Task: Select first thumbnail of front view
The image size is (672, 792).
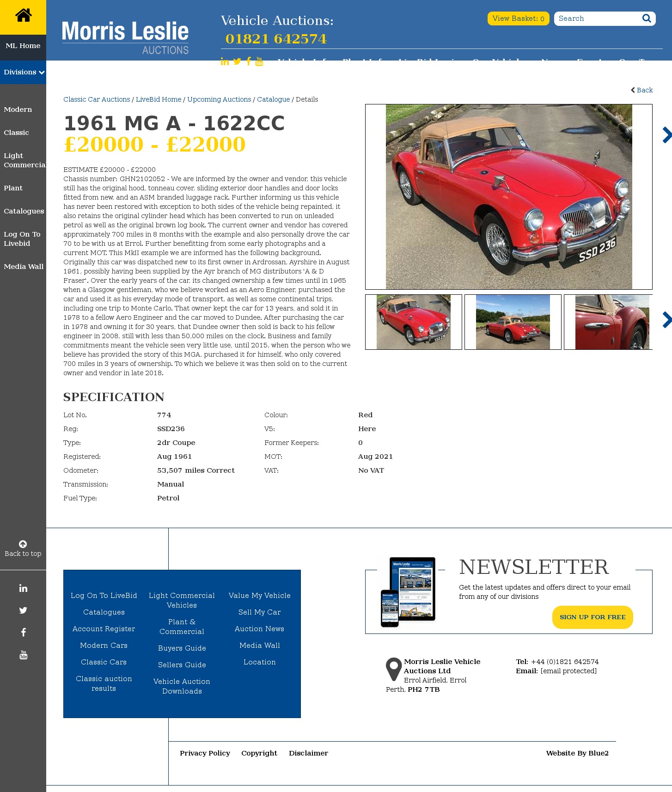Action: [414, 322]
